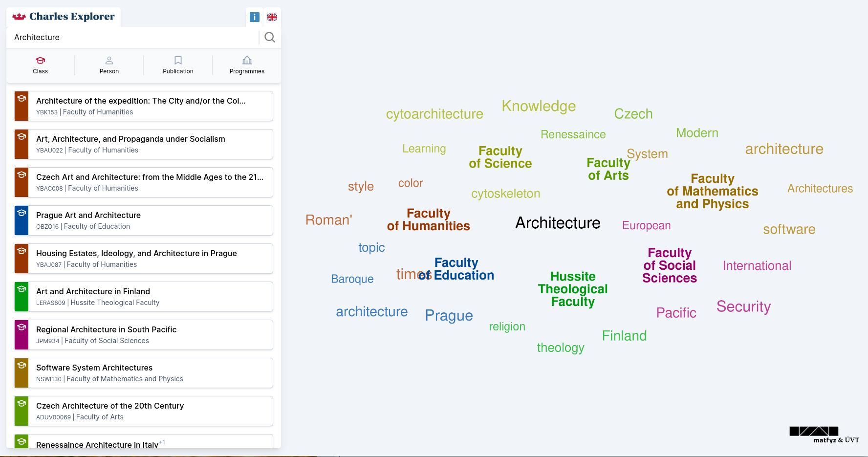Screen dimensions: 868x457
Task: Select the Class tab
Action: point(40,65)
